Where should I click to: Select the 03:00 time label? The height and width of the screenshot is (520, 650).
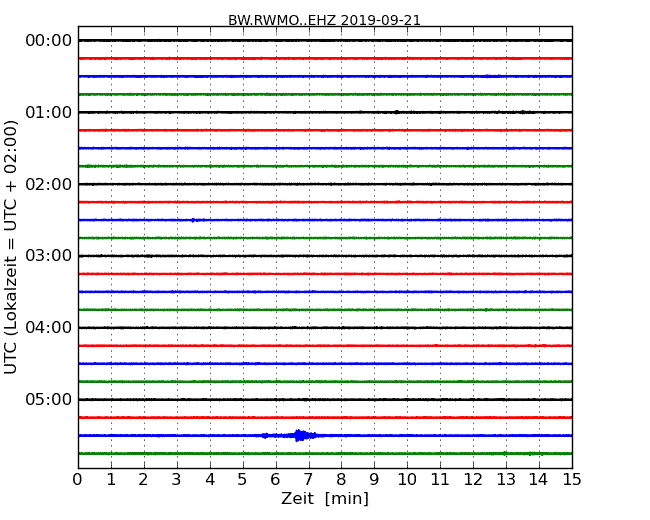tap(49, 255)
